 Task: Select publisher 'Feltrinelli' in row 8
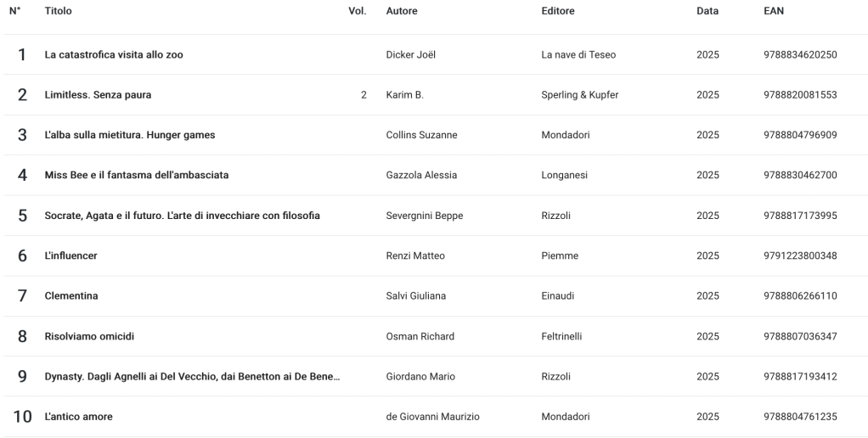coord(561,337)
